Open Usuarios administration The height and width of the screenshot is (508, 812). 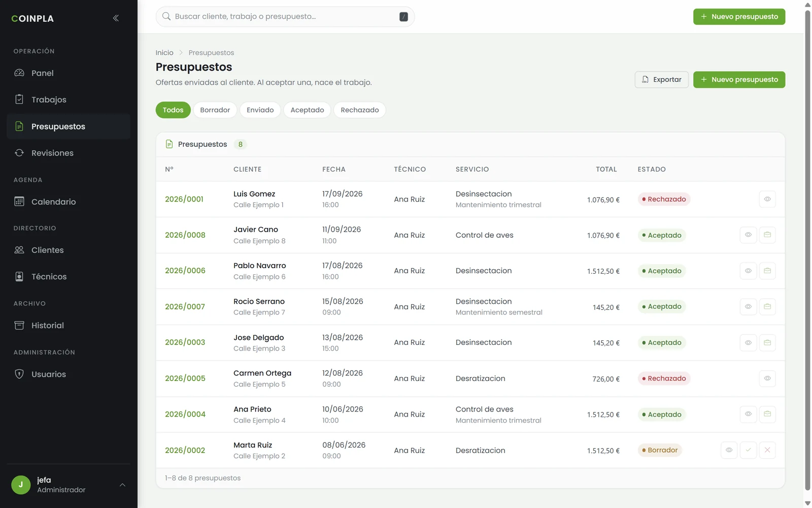point(69,374)
